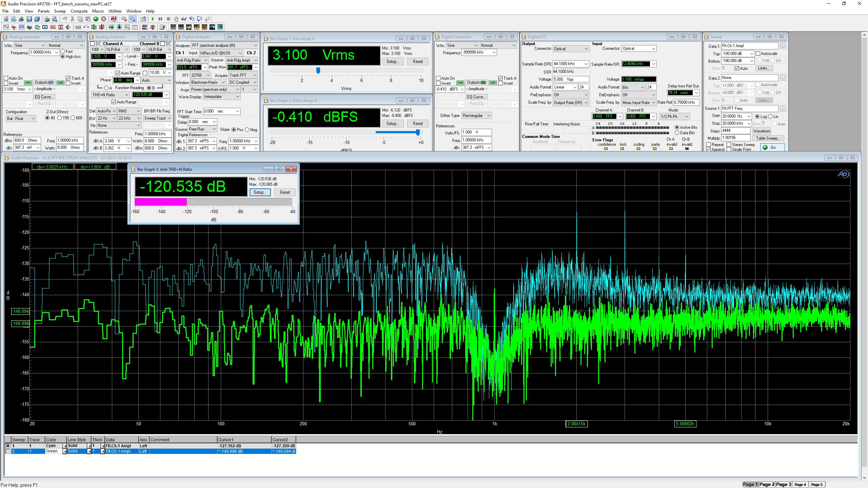Open Configuration Bal - Float dropdown
The width and height of the screenshot is (868, 488).
(x=21, y=119)
